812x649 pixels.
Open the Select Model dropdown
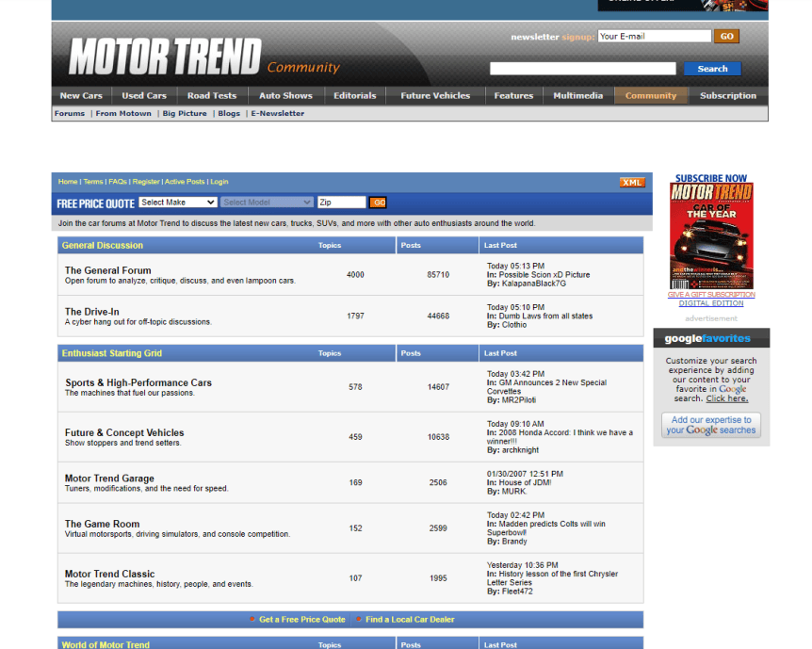[x=267, y=203]
